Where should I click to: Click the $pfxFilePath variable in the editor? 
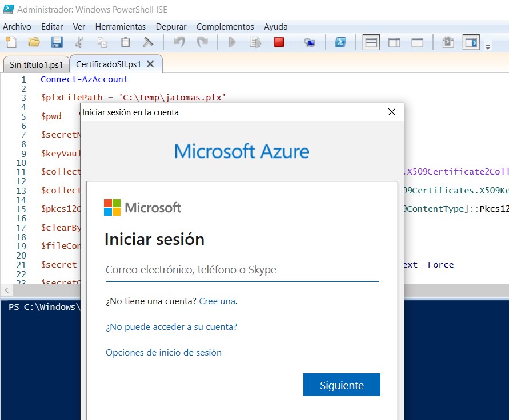click(x=71, y=98)
